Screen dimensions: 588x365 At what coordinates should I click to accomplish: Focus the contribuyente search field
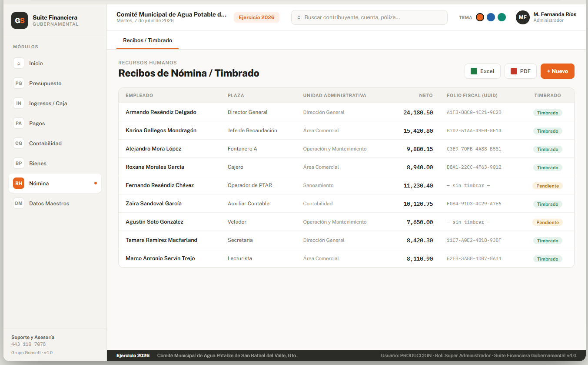click(x=369, y=17)
